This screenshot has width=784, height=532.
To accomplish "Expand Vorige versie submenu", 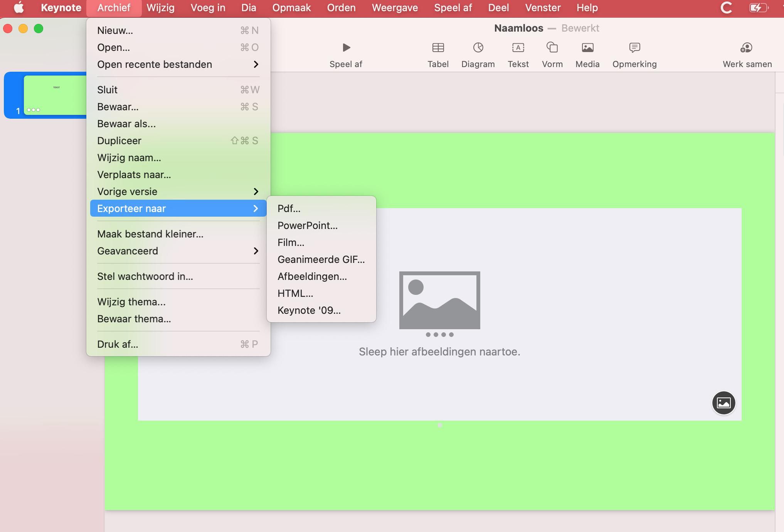I will 178,192.
